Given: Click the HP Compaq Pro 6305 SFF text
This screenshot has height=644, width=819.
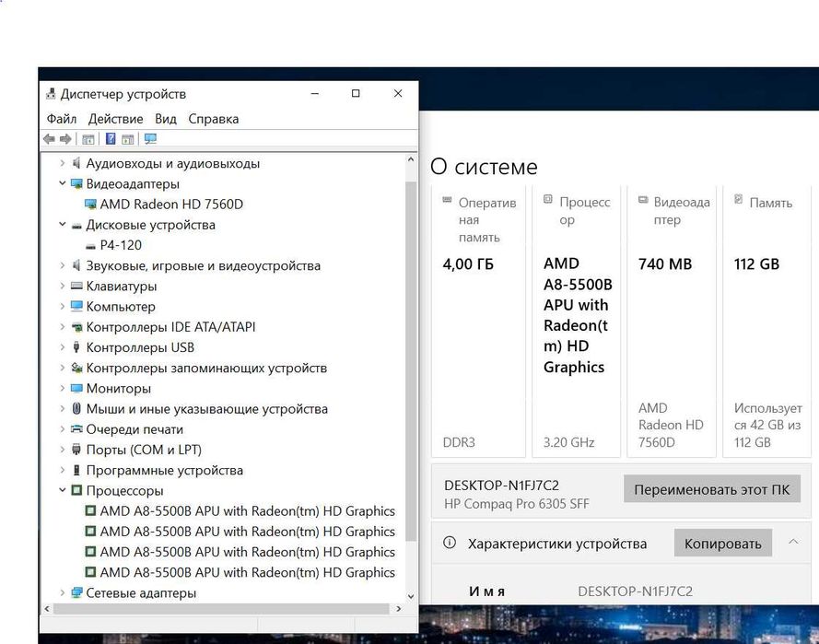Looking at the screenshot, I should 516,504.
